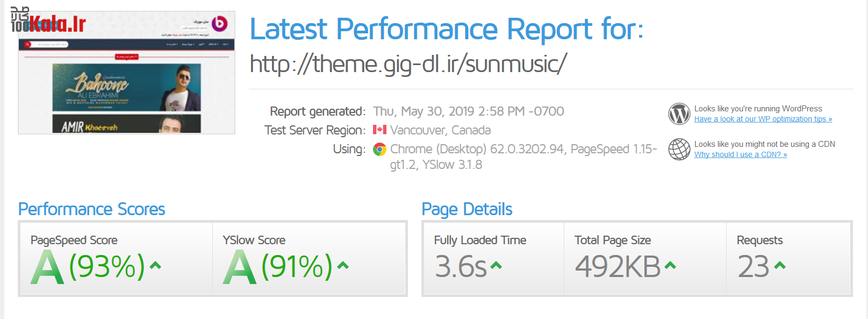The height and width of the screenshot is (319, 868).
Task: Click the Chrome browser icon
Action: pyautogui.click(x=379, y=150)
